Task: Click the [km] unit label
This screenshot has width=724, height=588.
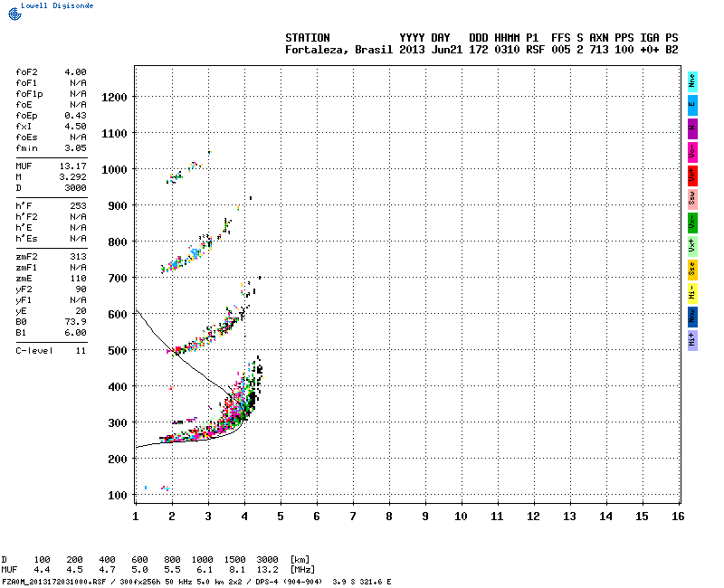Action: click(x=300, y=560)
